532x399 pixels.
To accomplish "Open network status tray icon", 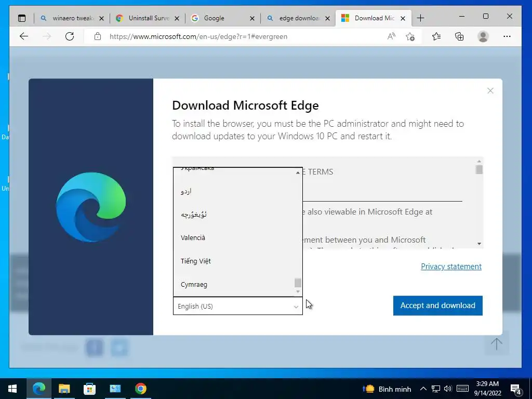I will click(436, 389).
